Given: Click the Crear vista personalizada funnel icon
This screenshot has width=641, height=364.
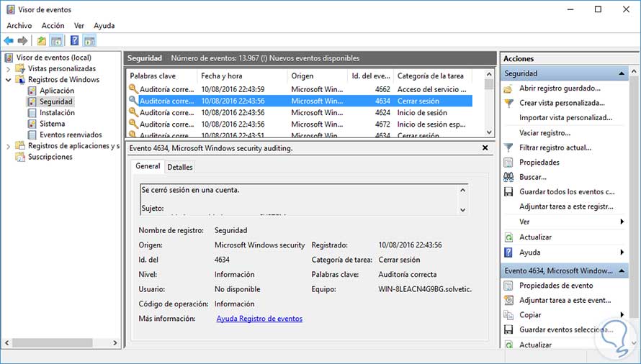Looking at the screenshot, I should point(508,104).
